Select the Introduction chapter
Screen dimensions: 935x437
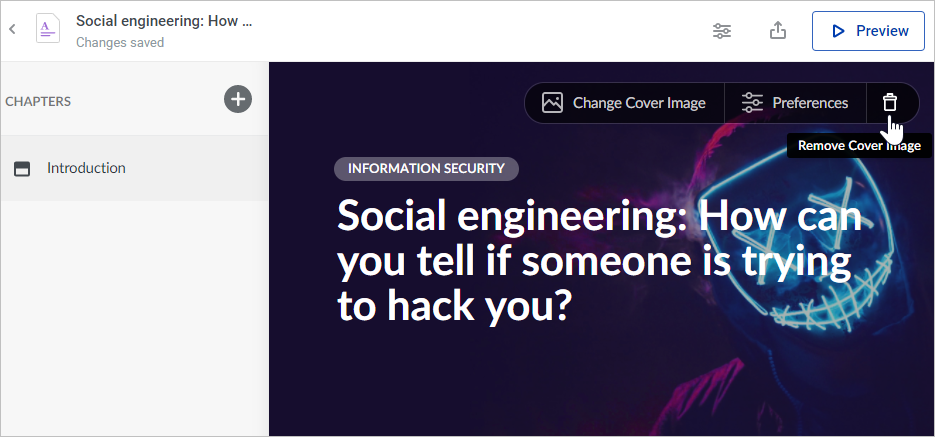pos(135,168)
